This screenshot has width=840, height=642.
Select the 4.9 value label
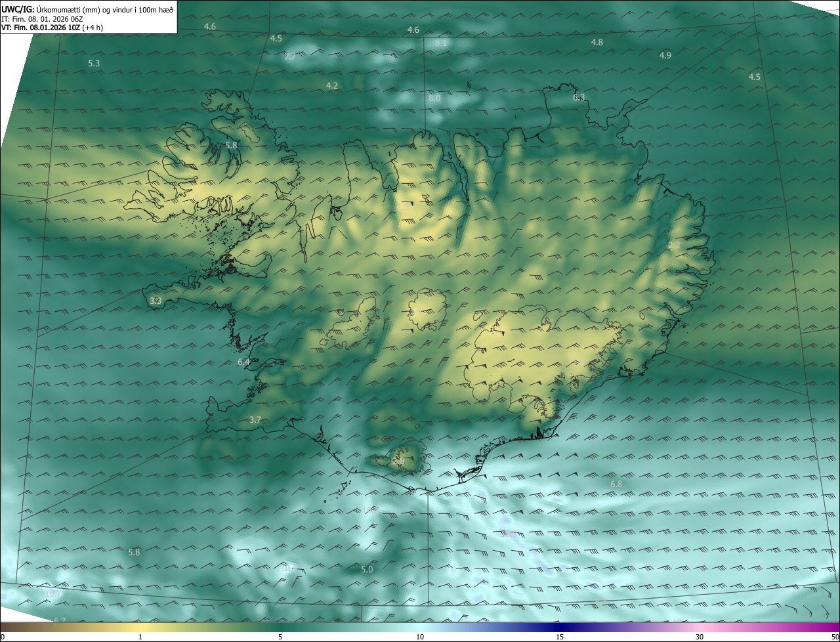665,56
